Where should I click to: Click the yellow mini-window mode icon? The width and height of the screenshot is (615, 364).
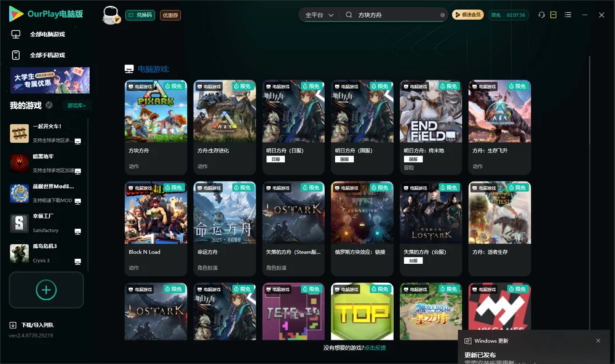(553, 15)
